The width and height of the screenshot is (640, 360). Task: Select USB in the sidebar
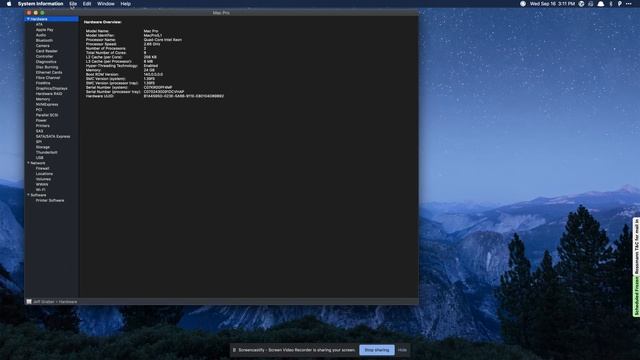click(x=40, y=158)
